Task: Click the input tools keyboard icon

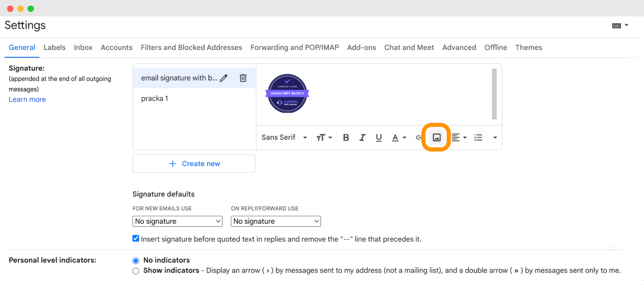Action: tap(617, 26)
